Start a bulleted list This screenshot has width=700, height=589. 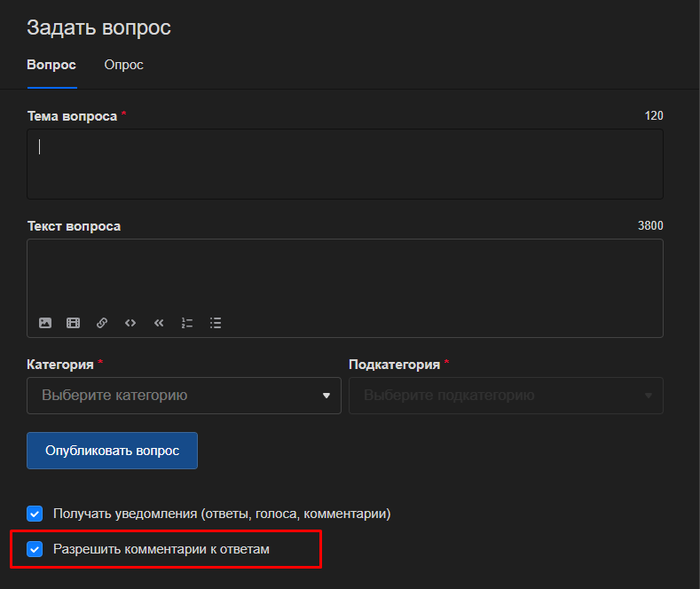(x=216, y=323)
